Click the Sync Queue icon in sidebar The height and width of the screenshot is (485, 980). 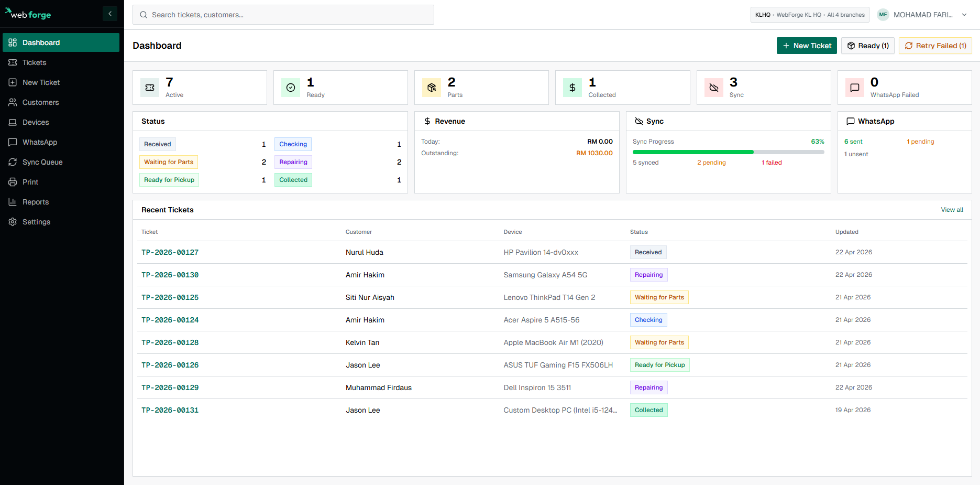pos(13,162)
